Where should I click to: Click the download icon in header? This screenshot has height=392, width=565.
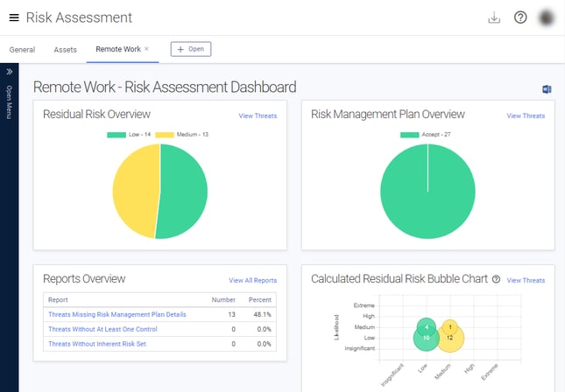click(x=494, y=17)
